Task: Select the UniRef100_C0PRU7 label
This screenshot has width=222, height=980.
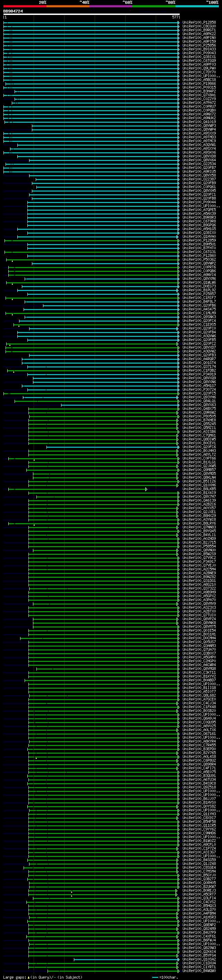Action: pyautogui.click(x=199, y=106)
